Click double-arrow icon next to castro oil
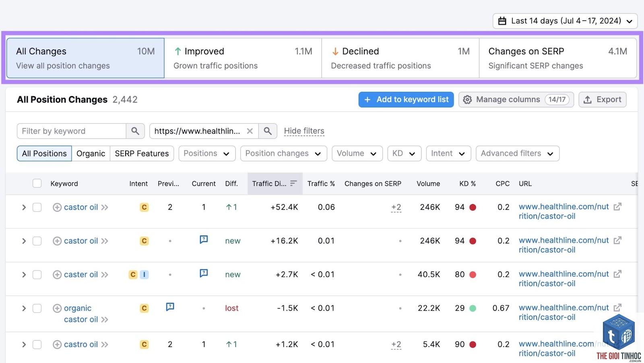 click(105, 344)
